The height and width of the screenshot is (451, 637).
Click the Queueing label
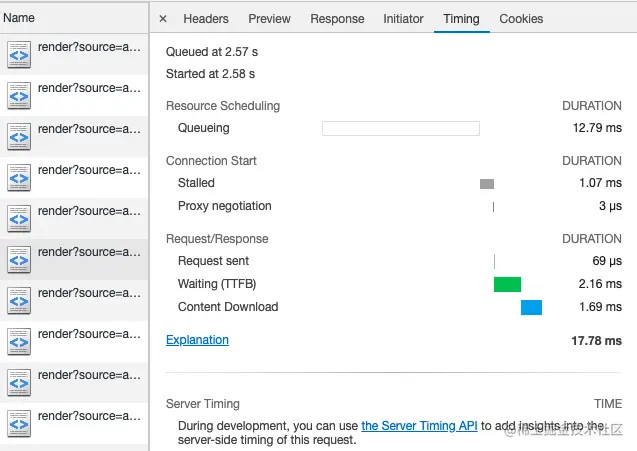pos(204,128)
